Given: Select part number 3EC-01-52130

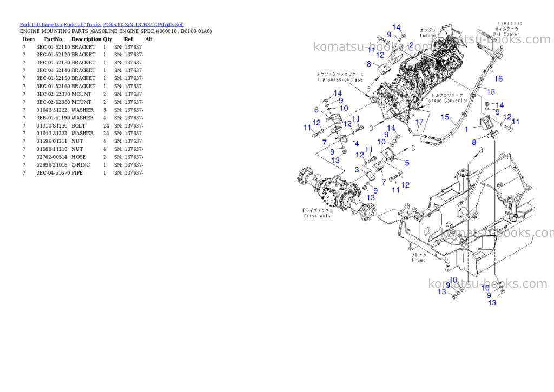Looking at the screenshot, I should coord(53,63).
